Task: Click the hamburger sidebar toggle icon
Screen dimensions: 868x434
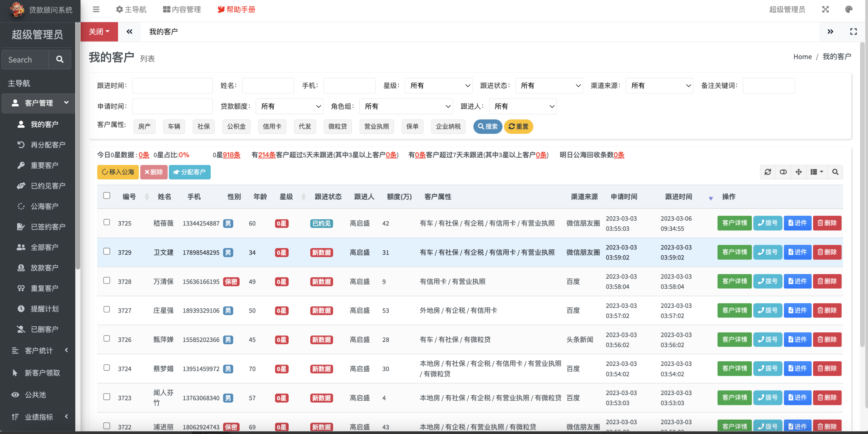Action: coord(96,9)
